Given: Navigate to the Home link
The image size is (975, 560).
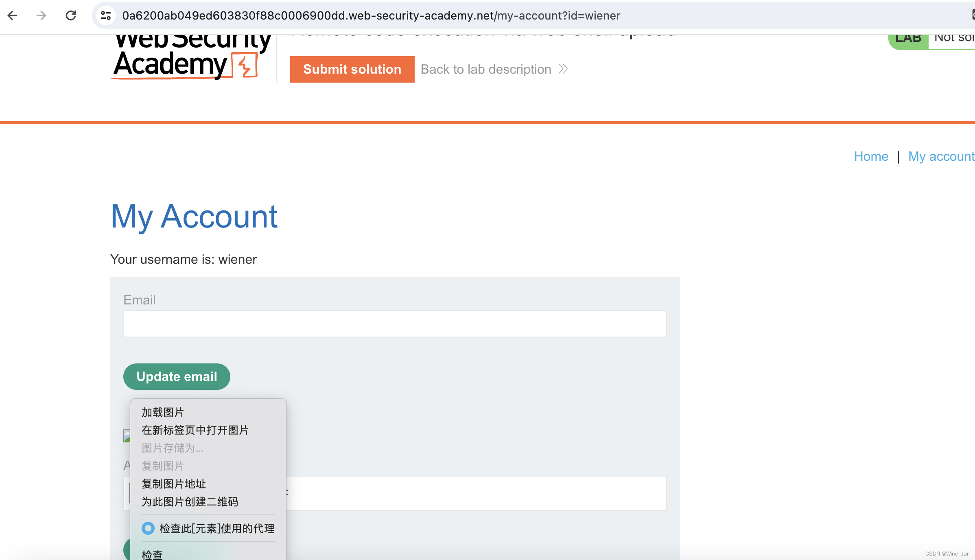Looking at the screenshot, I should point(870,155).
